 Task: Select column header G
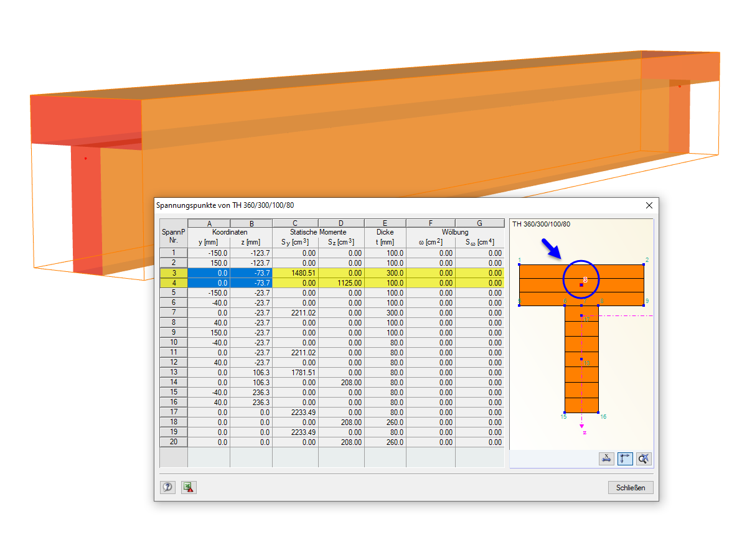[480, 223]
